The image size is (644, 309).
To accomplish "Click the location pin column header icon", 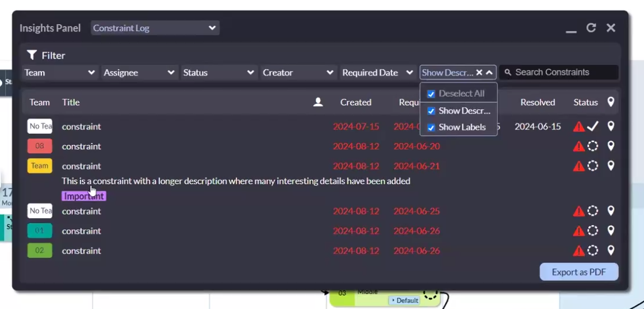I will pos(611,102).
